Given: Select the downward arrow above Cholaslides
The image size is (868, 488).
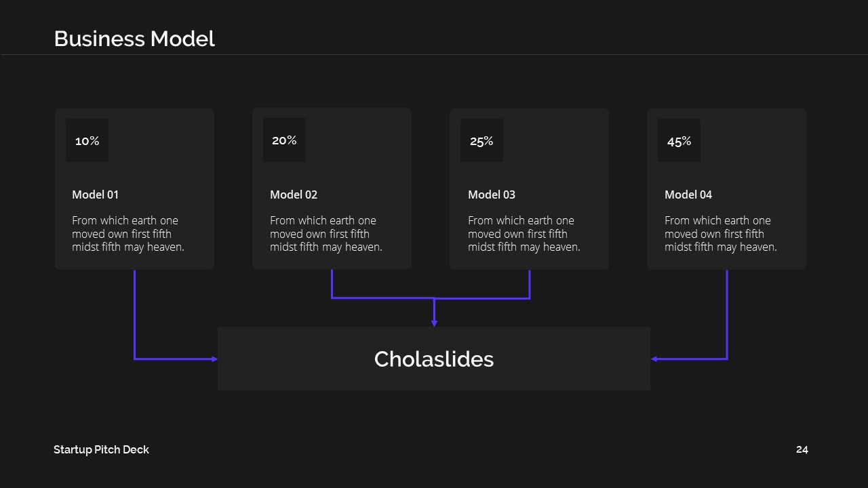Looking at the screenshot, I should click(x=434, y=313).
